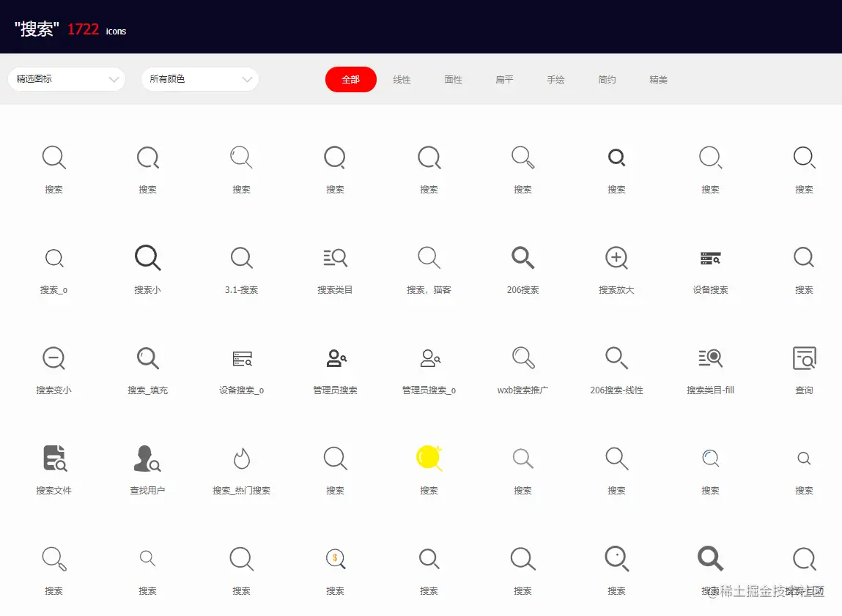
Task: Choose the 搜索文件 file search icon
Action: click(x=55, y=459)
